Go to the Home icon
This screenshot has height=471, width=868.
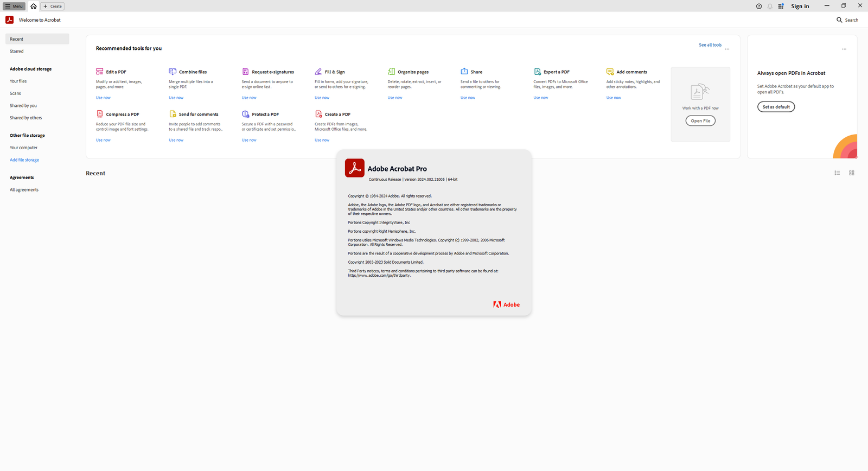coord(34,6)
